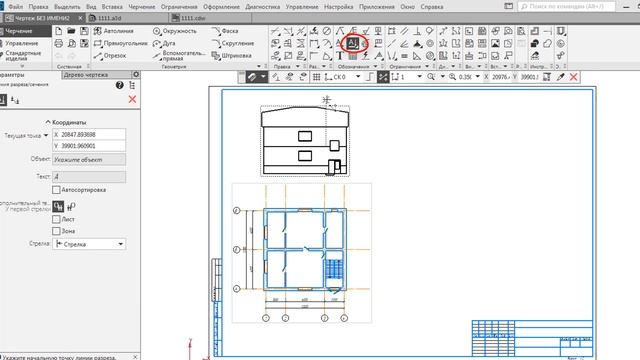Toggle the grid display icon
This screenshot has width=640, height=360.
coord(316,77)
